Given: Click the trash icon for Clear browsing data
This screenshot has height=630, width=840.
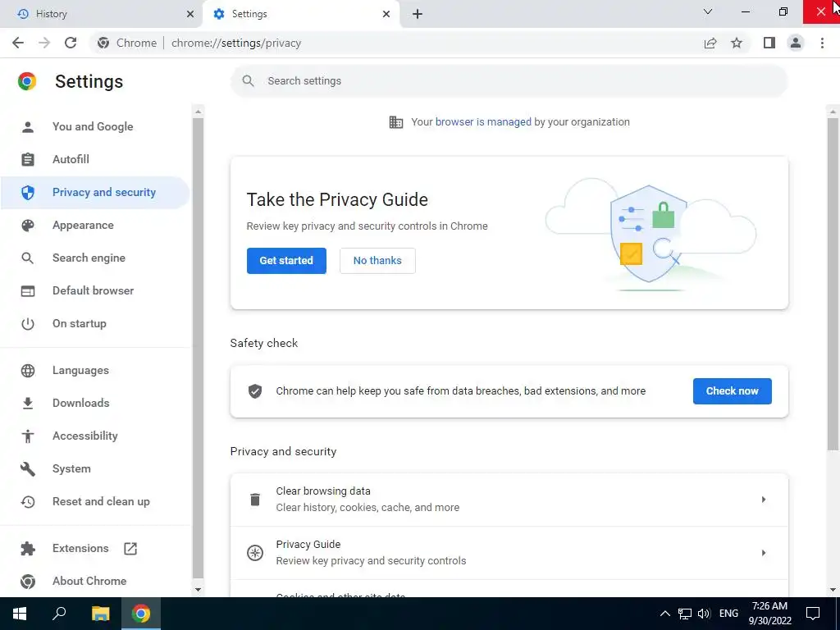Looking at the screenshot, I should point(255,500).
